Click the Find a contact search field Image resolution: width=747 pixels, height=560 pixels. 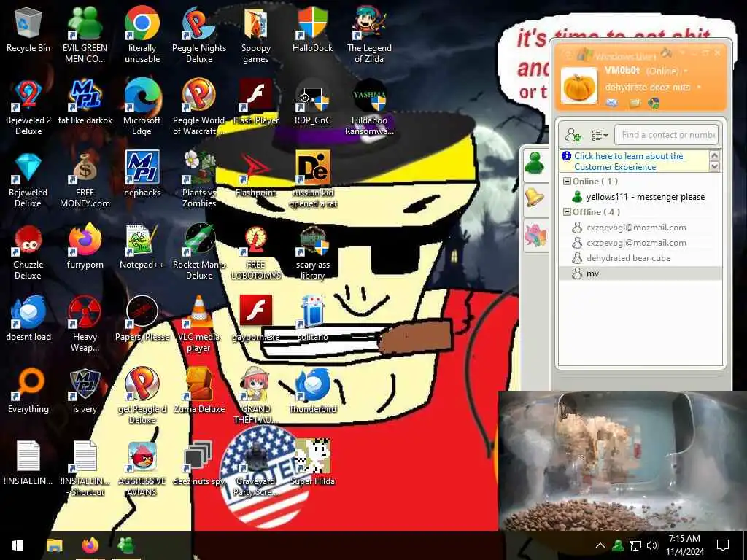[667, 135]
